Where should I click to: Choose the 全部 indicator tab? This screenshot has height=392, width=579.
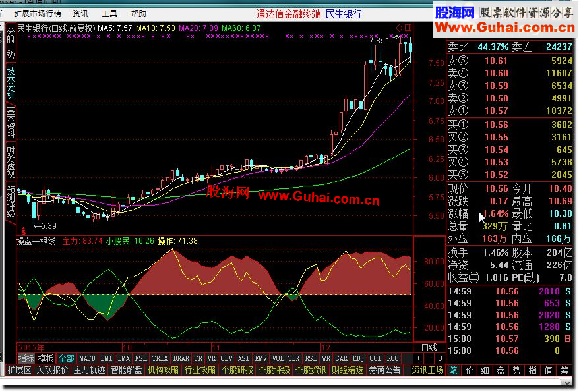click(66, 358)
